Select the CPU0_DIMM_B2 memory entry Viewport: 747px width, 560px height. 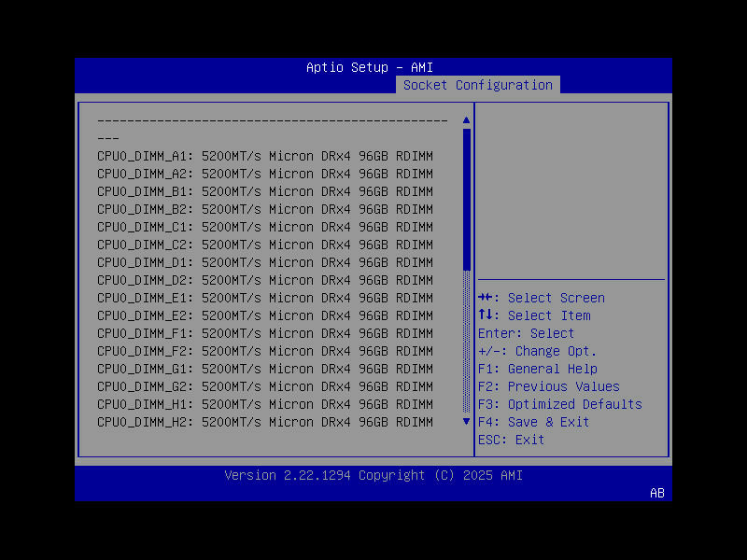click(x=263, y=208)
